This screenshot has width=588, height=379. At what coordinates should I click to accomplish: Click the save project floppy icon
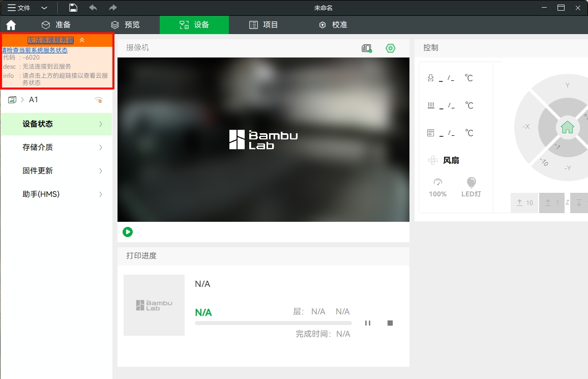point(73,8)
